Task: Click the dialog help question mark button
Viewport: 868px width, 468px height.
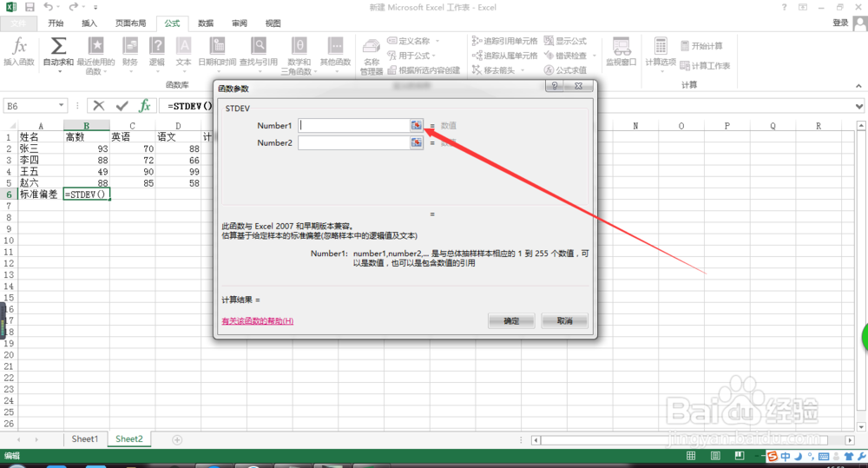Action: click(x=554, y=86)
